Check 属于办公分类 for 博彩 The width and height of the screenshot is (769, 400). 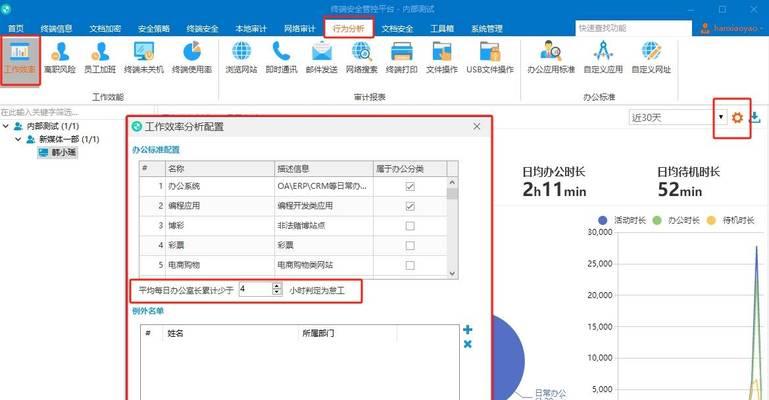click(x=410, y=226)
